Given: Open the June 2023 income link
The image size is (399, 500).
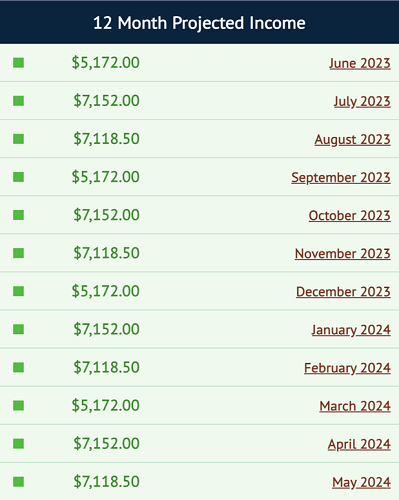Looking at the screenshot, I should pos(360,63).
